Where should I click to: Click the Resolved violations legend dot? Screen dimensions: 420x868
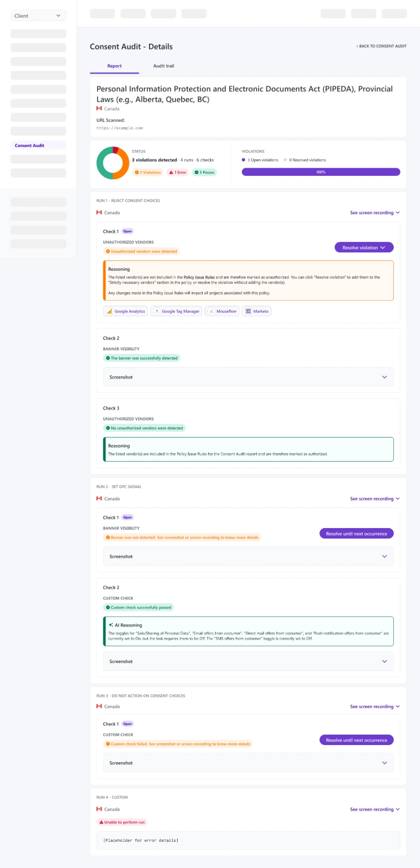[285, 160]
